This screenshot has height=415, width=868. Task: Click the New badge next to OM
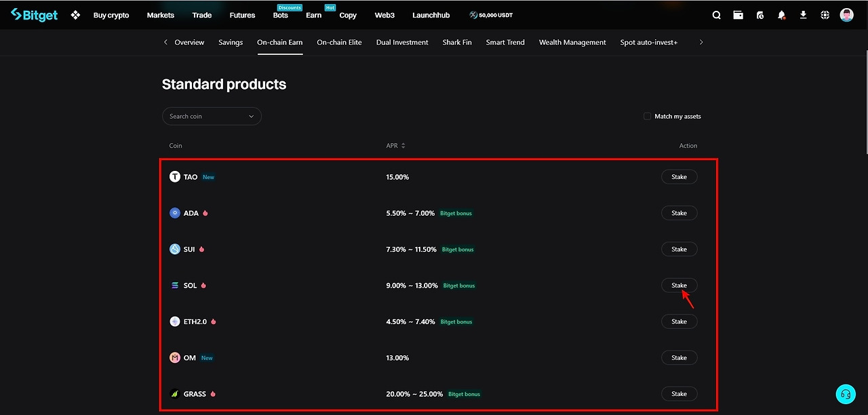point(207,358)
